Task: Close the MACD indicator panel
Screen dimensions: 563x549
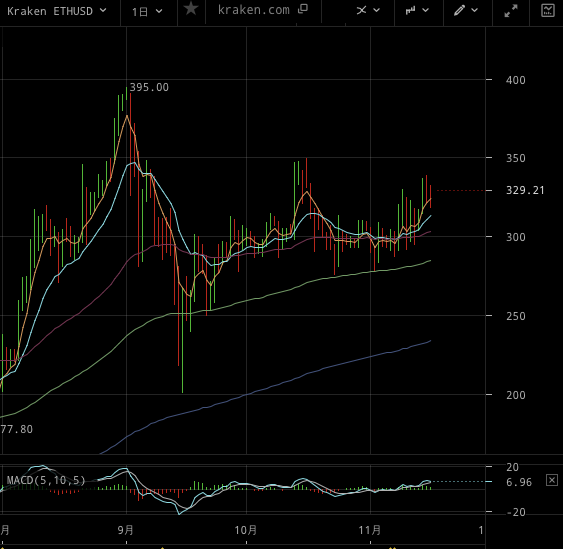Action: coord(552,480)
